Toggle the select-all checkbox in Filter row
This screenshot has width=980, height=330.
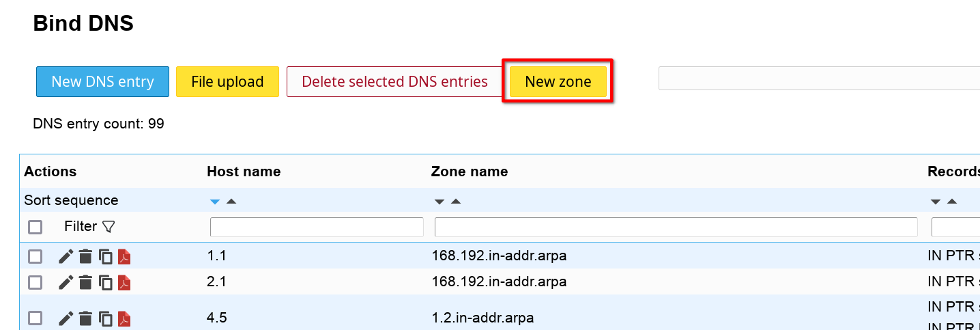(x=35, y=227)
